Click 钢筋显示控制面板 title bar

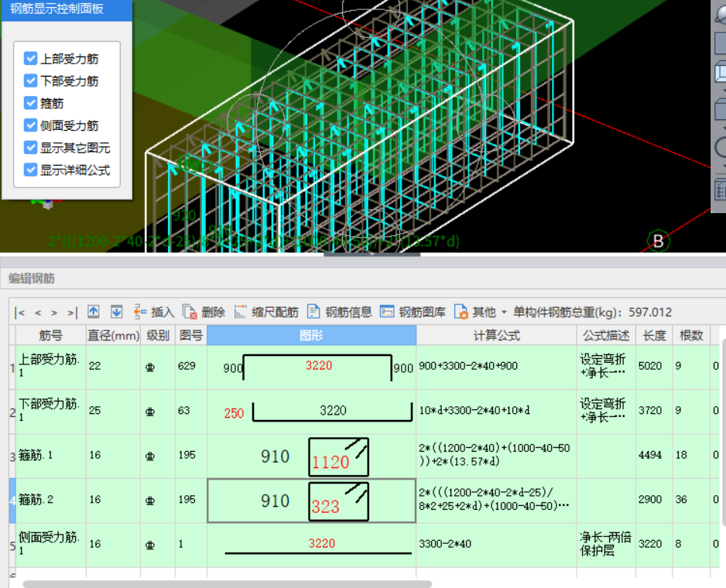[67, 9]
